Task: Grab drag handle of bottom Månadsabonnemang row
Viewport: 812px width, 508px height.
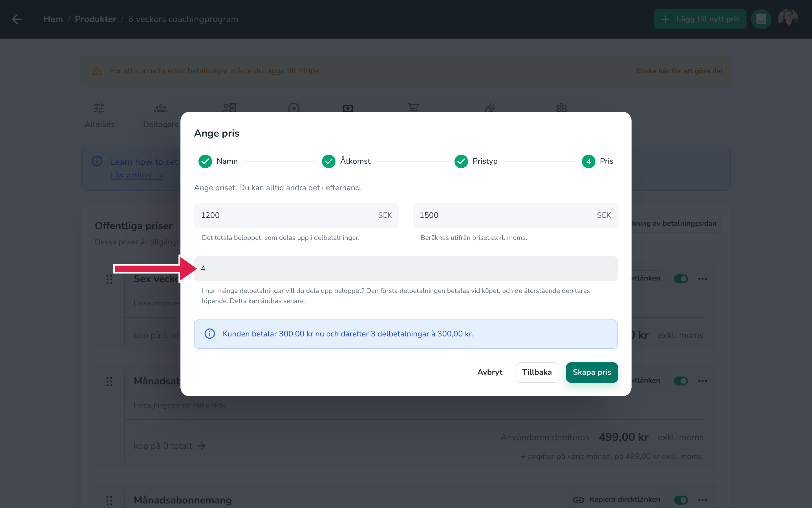Action: 109,500
